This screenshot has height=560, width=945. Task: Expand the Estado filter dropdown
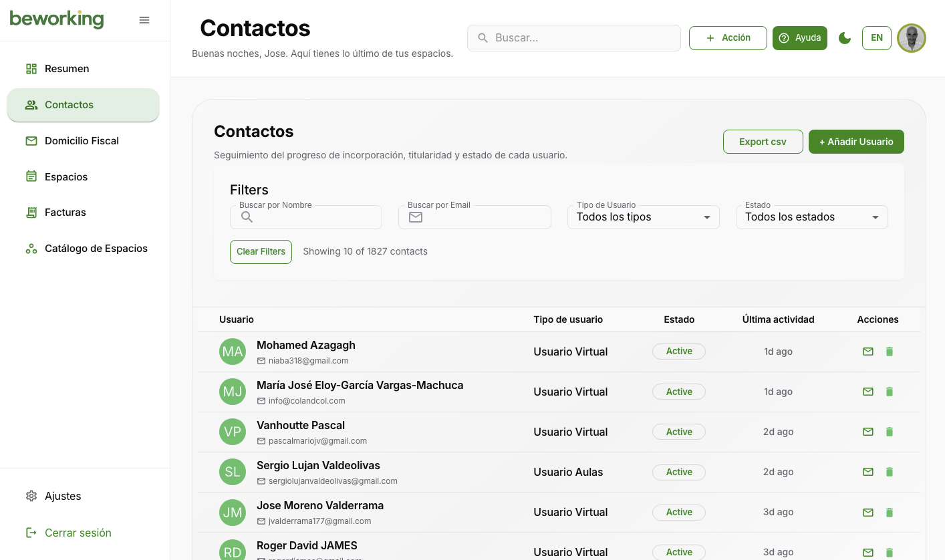coord(811,217)
